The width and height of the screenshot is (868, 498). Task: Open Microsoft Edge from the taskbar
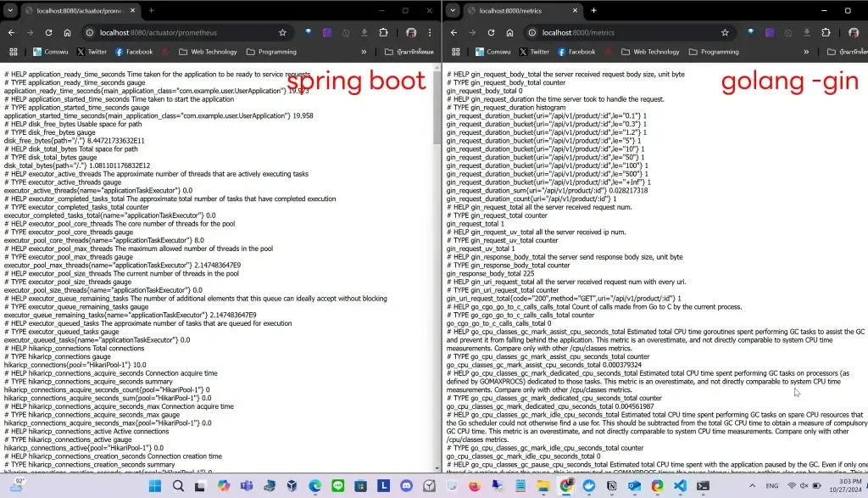(x=315, y=486)
